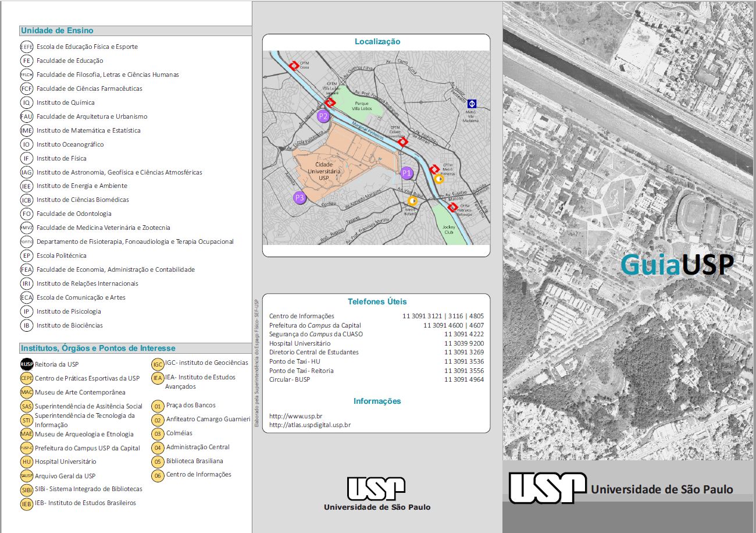Viewport: 756px width, 533px height.
Task: Click the large USP logo on cover
Action: [547, 488]
